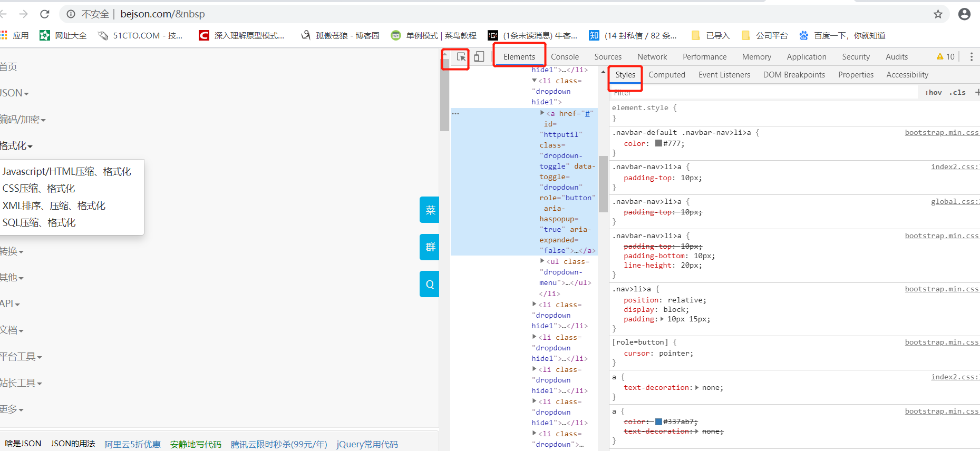Click the ellipsis beside the selected node
Image resolution: width=980 pixels, height=451 pixels.
pyautogui.click(x=455, y=113)
